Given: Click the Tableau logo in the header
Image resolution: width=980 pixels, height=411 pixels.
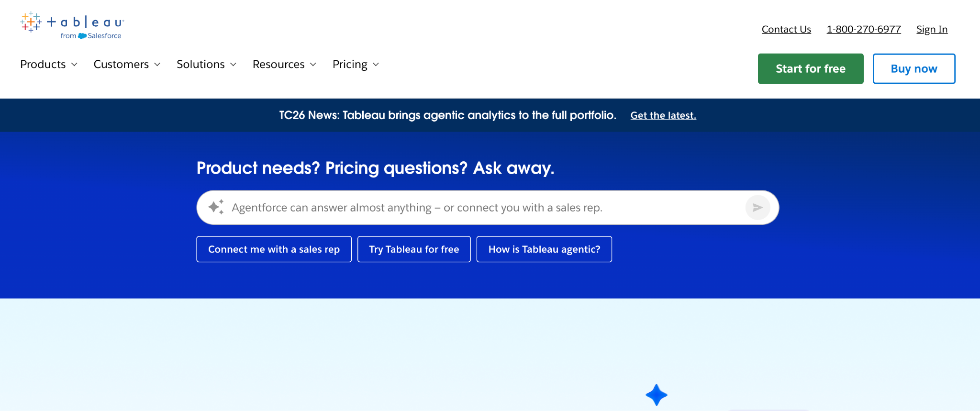Looking at the screenshot, I should (x=72, y=25).
